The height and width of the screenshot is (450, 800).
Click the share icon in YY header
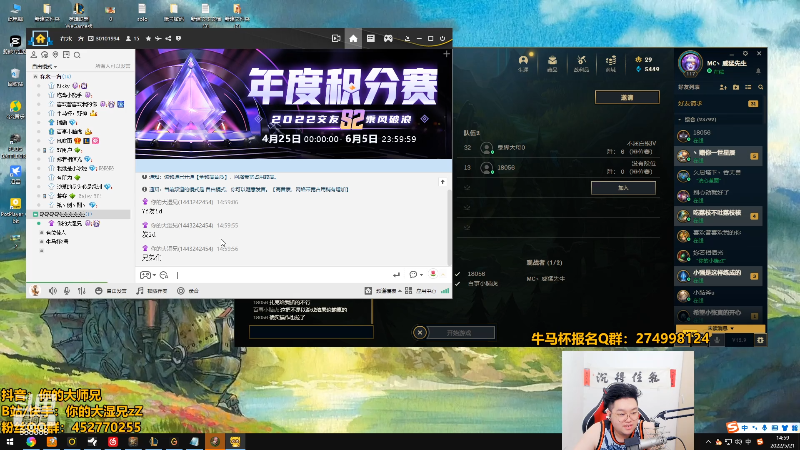(168, 38)
